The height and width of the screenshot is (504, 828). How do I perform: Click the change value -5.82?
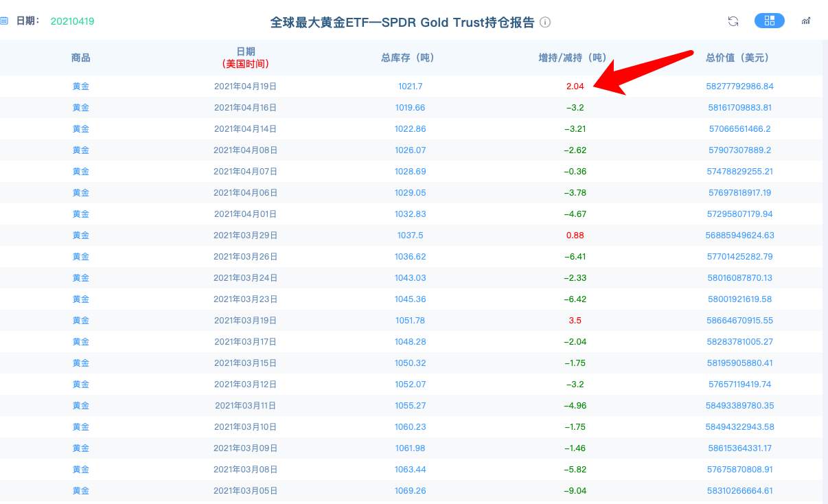click(575, 470)
